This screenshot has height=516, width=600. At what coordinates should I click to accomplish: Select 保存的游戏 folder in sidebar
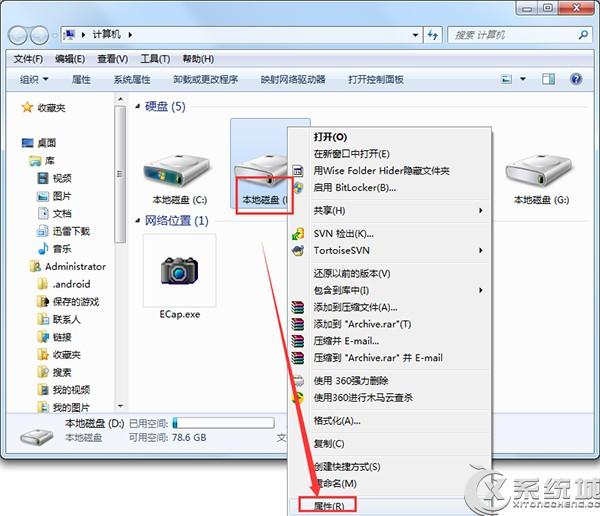pyautogui.click(x=76, y=302)
